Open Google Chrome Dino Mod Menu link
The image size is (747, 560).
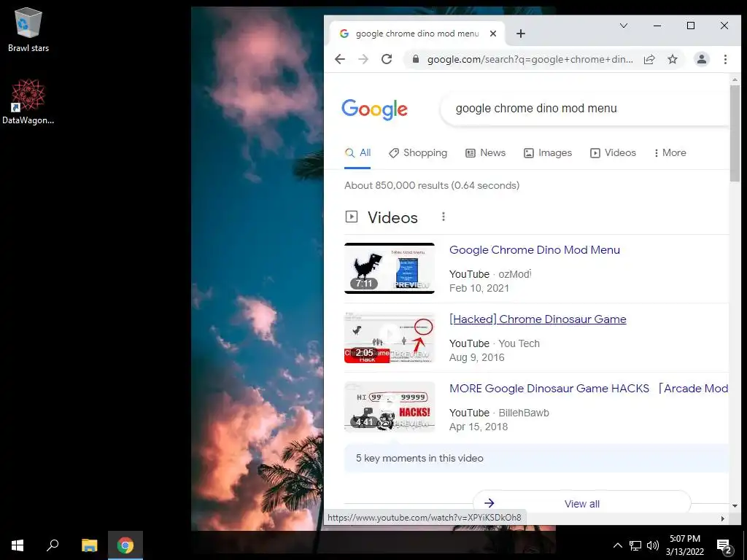(535, 249)
